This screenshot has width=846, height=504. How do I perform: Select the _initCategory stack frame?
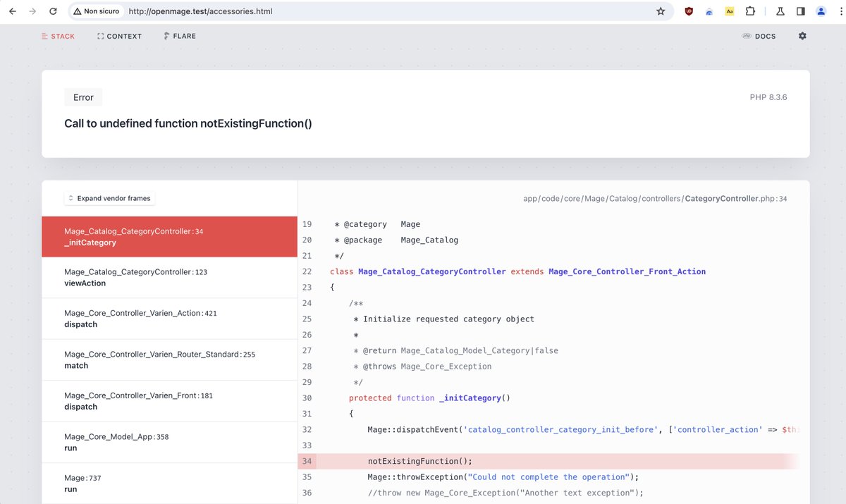click(169, 237)
